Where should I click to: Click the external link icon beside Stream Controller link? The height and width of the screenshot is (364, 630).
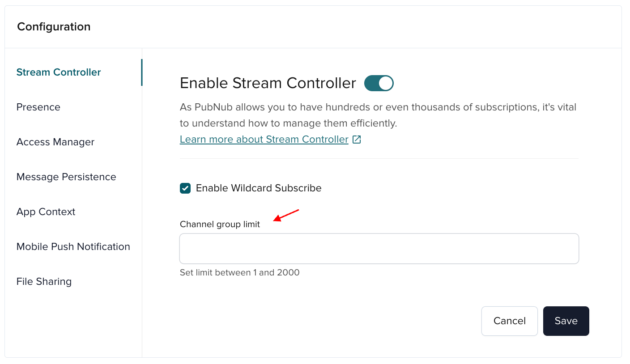click(x=357, y=139)
